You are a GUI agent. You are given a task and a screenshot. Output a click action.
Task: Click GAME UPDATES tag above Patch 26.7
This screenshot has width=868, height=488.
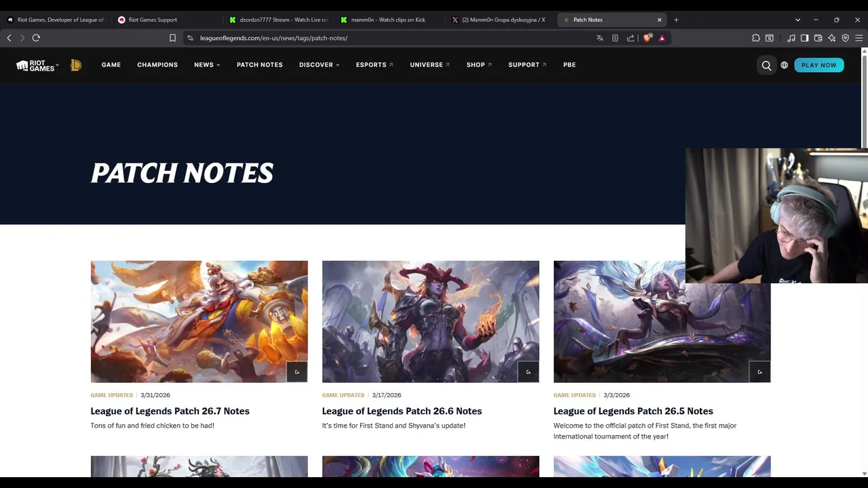tap(112, 395)
